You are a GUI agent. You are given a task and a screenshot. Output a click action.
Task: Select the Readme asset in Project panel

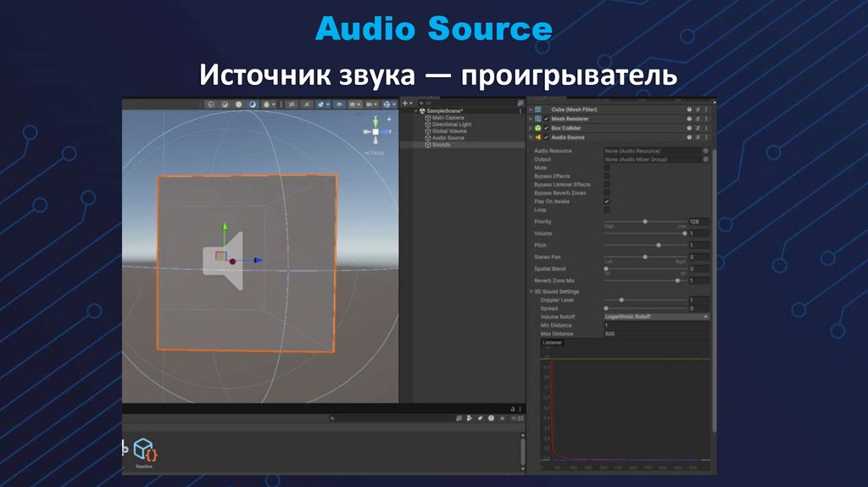[144, 453]
